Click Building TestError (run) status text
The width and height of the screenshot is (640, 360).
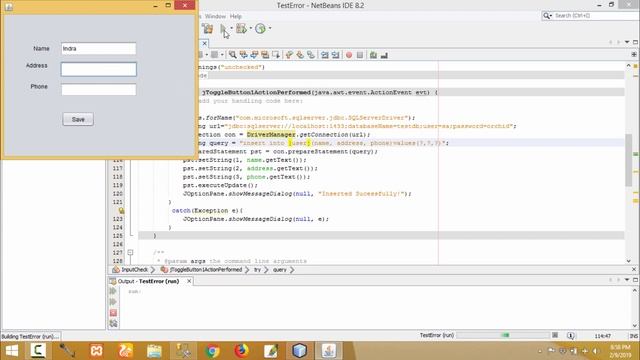[30, 336]
